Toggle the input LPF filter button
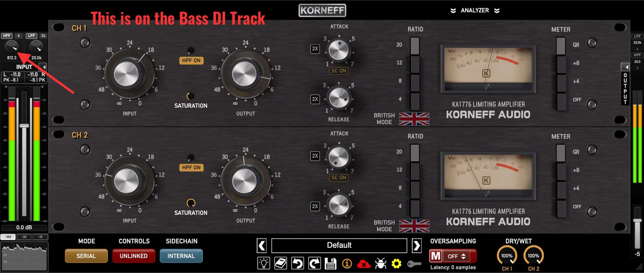Image resolution: width=644 pixels, height=273 pixels. tap(31, 36)
